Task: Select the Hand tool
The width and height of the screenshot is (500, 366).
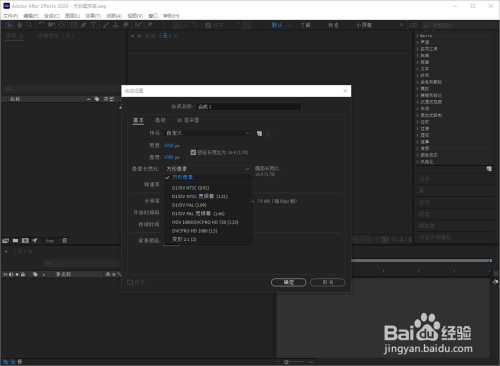Action: coord(19,25)
